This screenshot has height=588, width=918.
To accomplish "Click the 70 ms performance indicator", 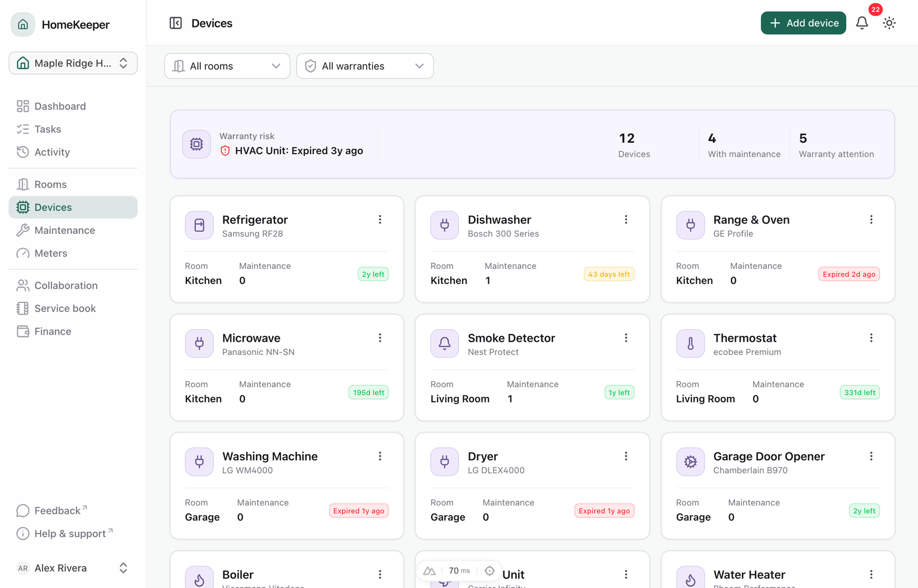I will pos(460,571).
